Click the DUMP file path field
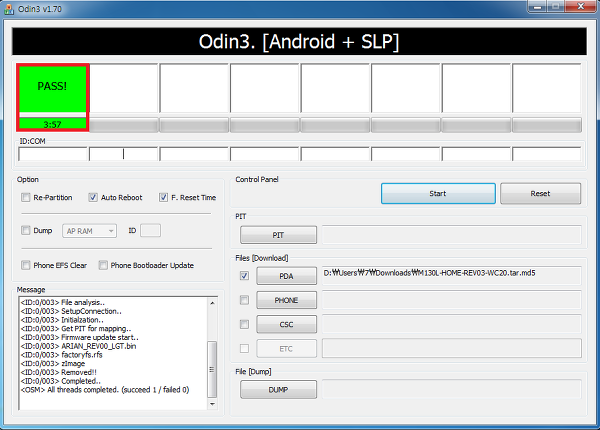Screen dimensions: 600x430 coord(451,389)
